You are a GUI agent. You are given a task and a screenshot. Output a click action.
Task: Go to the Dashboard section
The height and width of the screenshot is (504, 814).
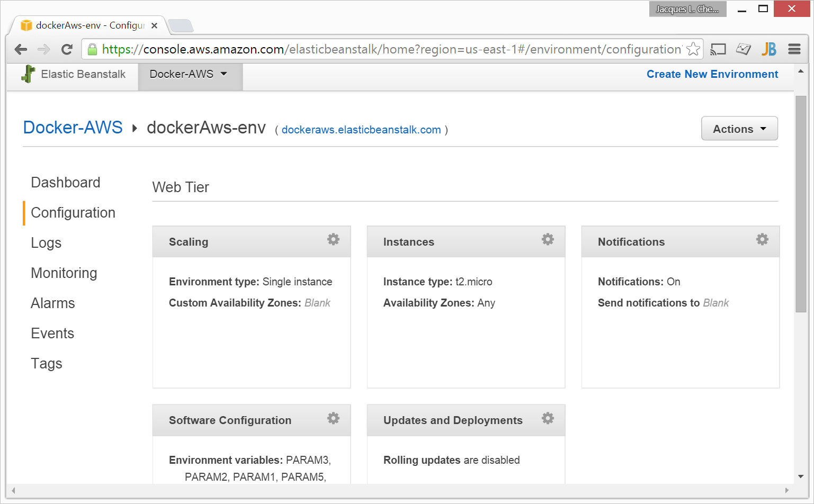tap(66, 183)
